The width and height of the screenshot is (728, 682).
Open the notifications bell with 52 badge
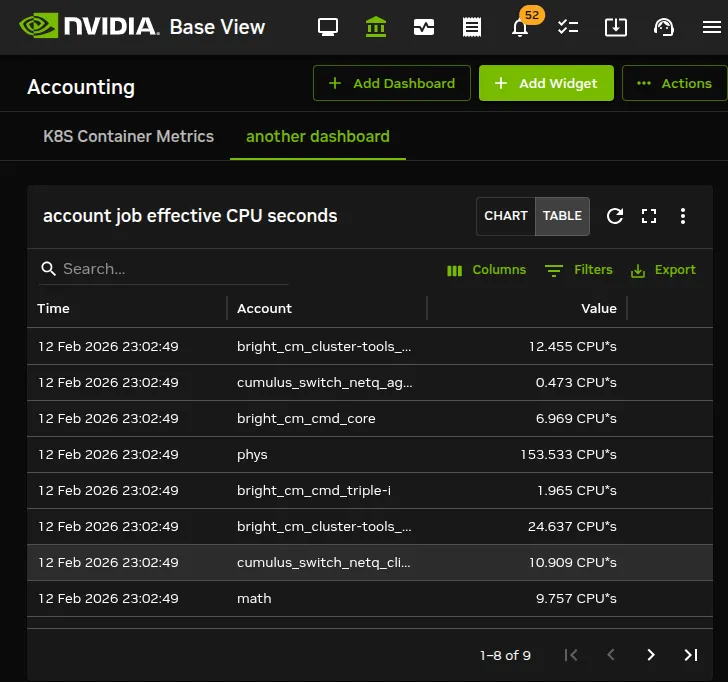click(x=520, y=27)
